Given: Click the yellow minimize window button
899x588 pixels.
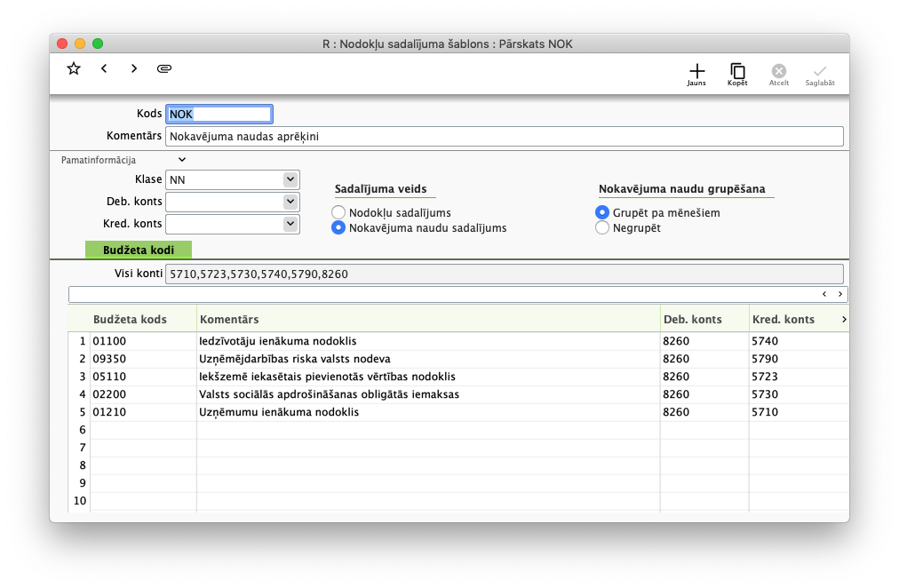Looking at the screenshot, I should click(x=80, y=44).
